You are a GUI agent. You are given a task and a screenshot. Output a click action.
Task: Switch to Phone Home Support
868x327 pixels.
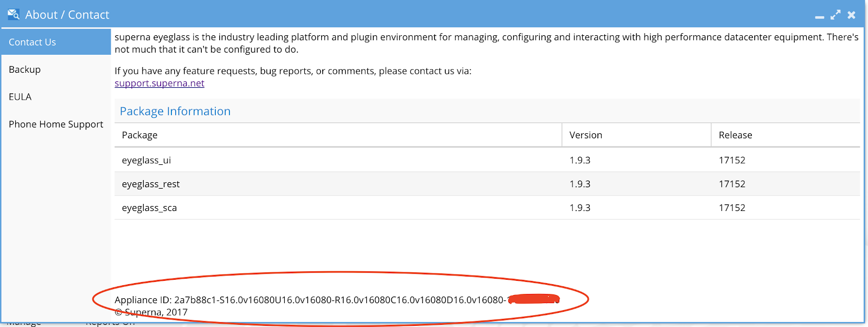(x=56, y=124)
